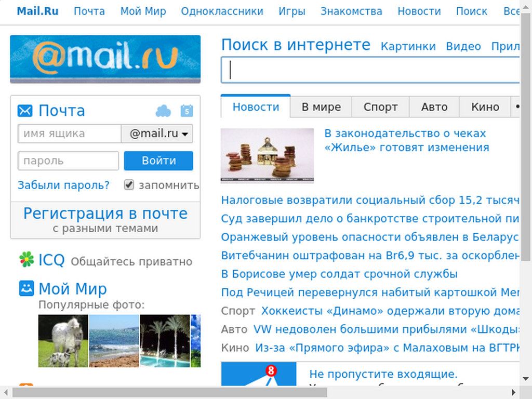Open the Видео search link
This screenshot has height=399, width=532.
pyautogui.click(x=463, y=46)
